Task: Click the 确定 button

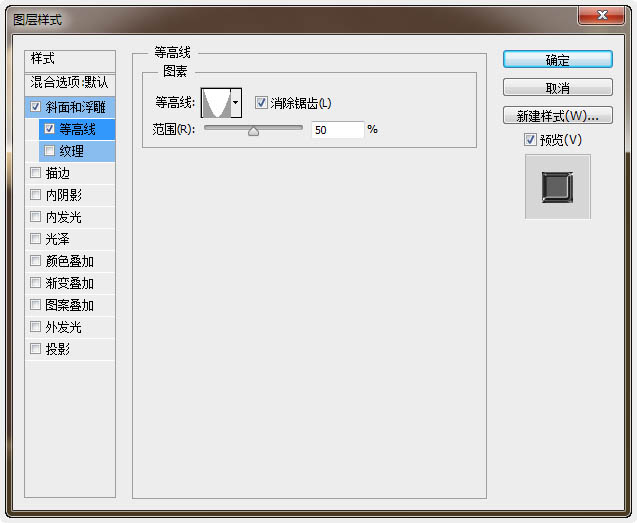Action: (557, 60)
